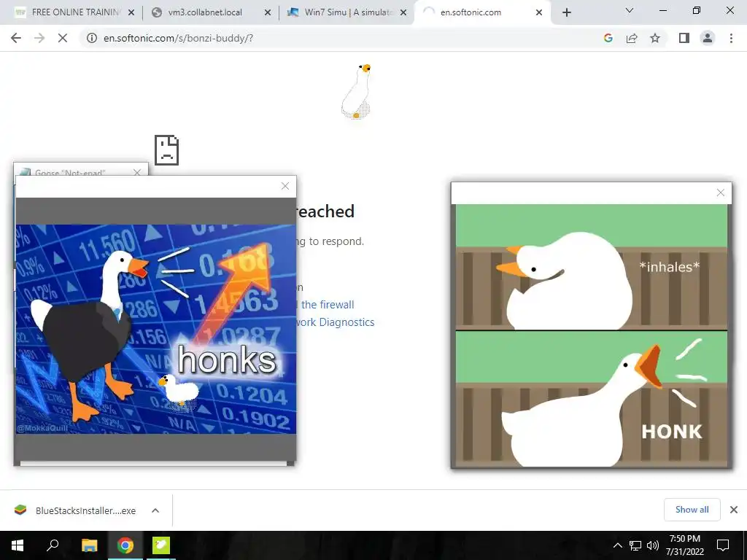
Task: Click the goose app taskbar icon
Action: click(161, 545)
